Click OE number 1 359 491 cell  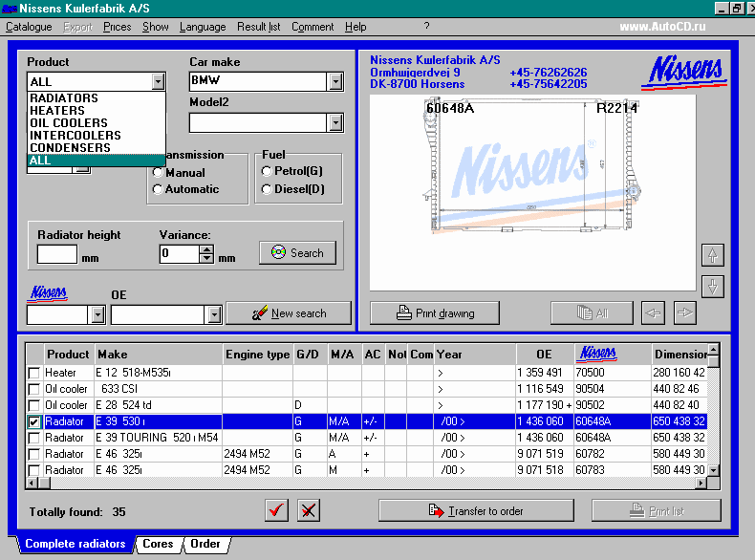(545, 373)
